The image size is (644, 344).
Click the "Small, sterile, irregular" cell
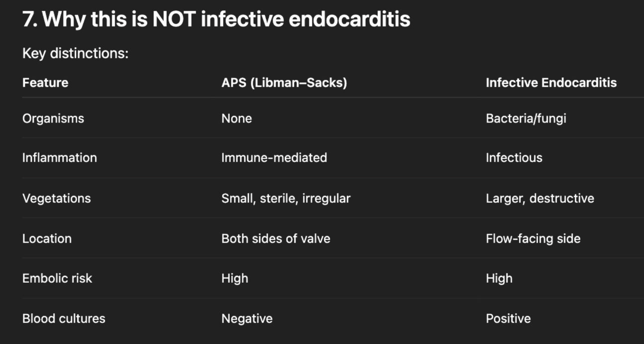286,198
